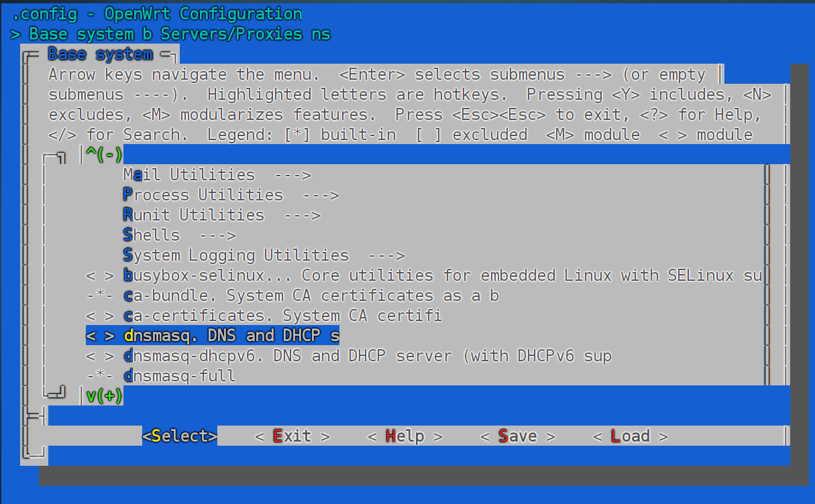The height and width of the screenshot is (504, 815).
Task: Enter the Shells submenu
Action: [x=152, y=235]
